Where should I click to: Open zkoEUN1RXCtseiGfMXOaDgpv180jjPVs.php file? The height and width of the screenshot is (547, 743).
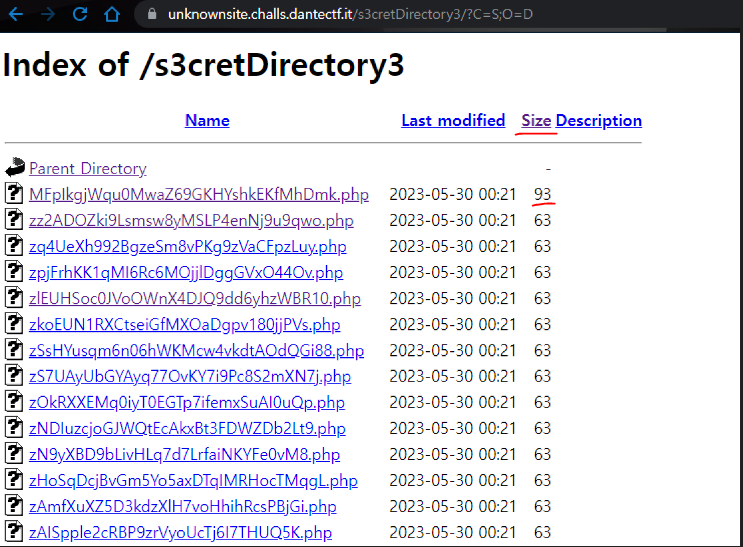coord(184,325)
